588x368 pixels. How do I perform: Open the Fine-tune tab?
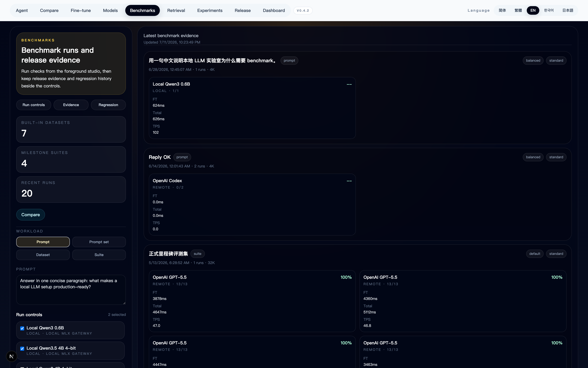click(81, 10)
